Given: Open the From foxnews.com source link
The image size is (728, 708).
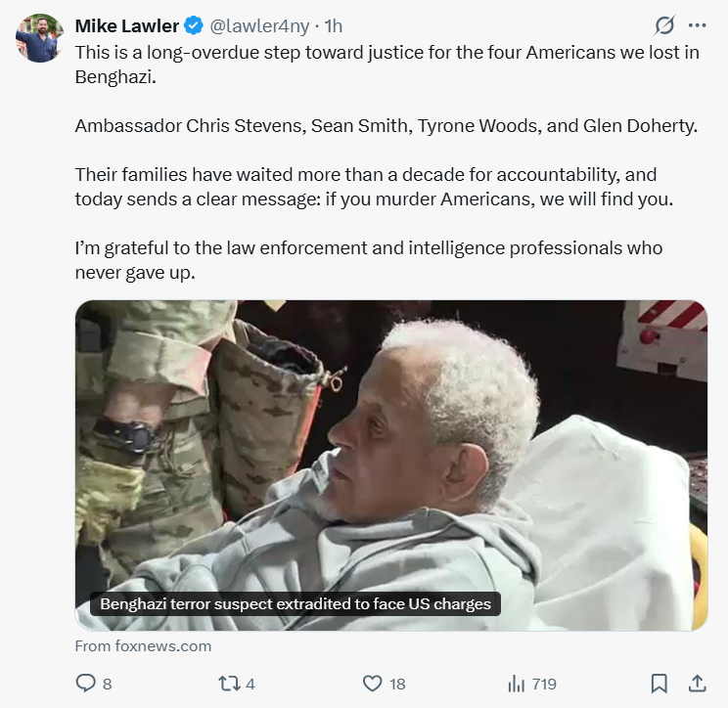Looking at the screenshot, I should click(x=143, y=645).
